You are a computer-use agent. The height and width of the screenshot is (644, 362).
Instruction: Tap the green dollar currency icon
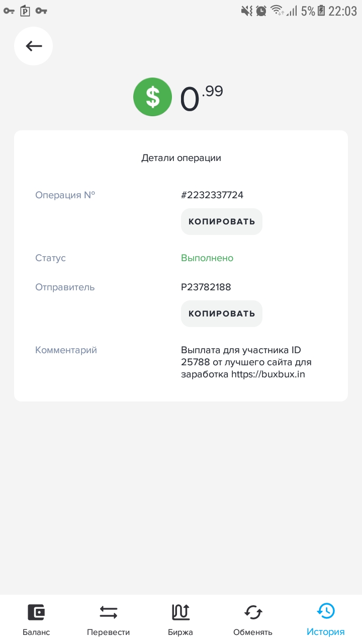point(152,97)
